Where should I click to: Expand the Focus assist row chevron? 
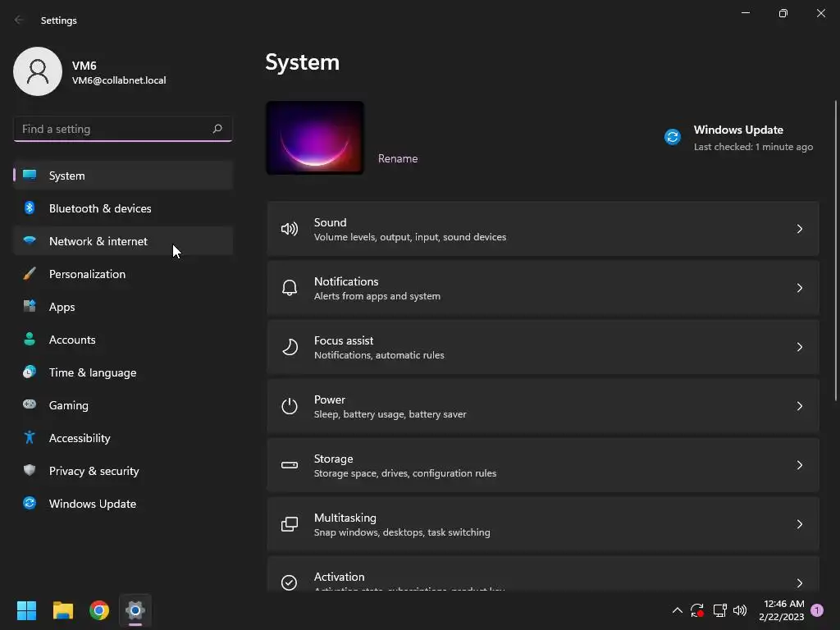[x=799, y=347]
